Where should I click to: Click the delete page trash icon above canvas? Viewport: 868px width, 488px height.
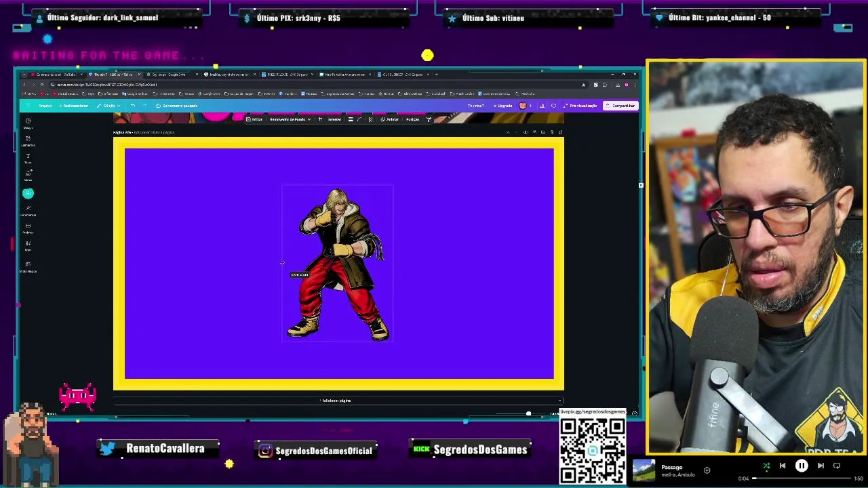(x=551, y=132)
